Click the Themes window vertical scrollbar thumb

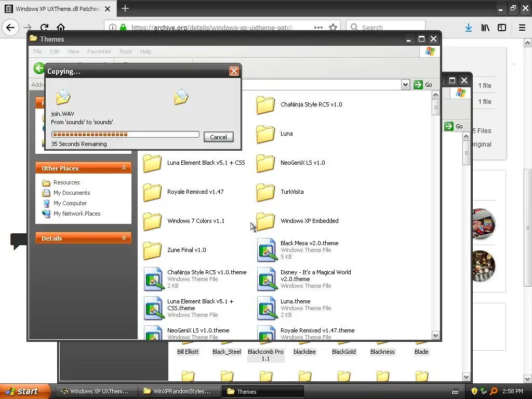[436, 108]
